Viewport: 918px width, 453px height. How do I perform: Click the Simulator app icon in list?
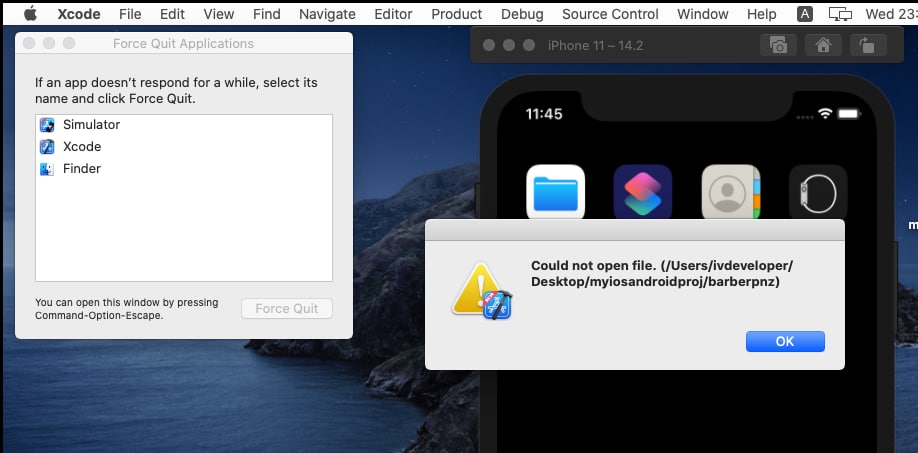(47, 125)
